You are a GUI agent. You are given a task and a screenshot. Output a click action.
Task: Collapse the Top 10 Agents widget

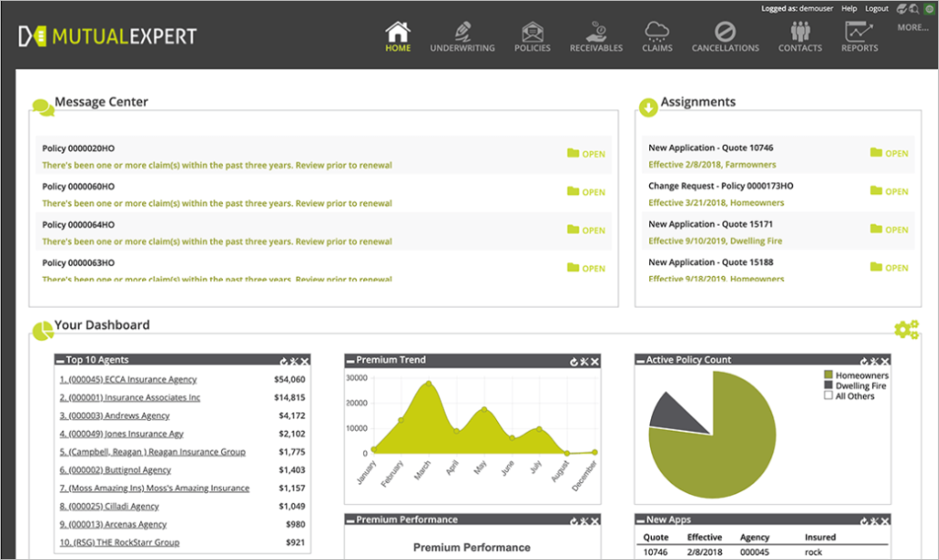(x=61, y=361)
